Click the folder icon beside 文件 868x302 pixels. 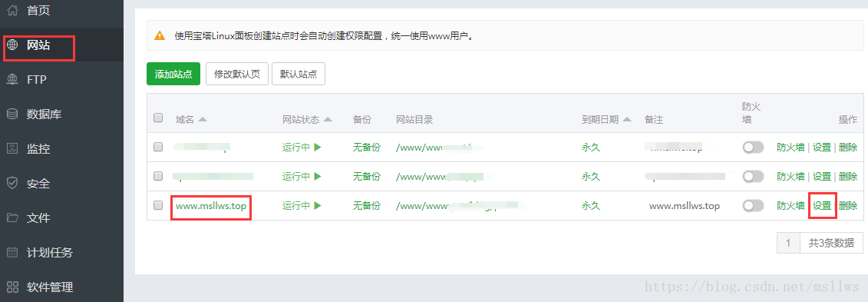coord(12,217)
